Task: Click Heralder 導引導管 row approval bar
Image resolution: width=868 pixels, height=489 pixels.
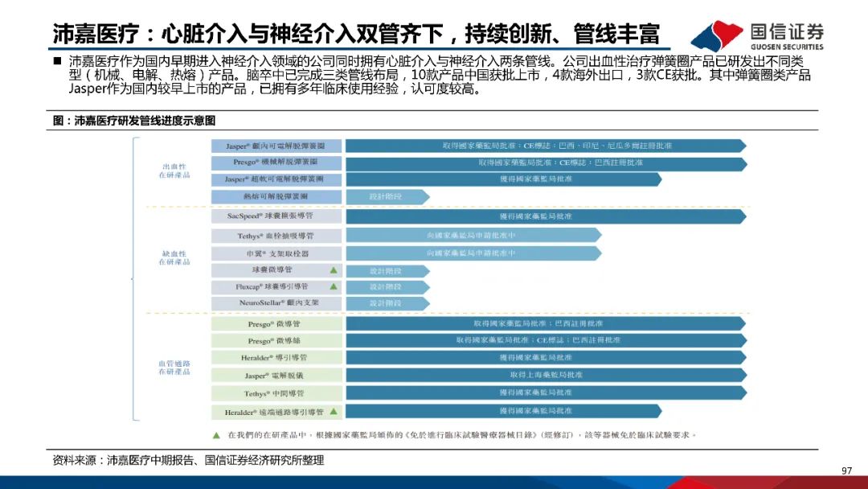Action: 546,358
